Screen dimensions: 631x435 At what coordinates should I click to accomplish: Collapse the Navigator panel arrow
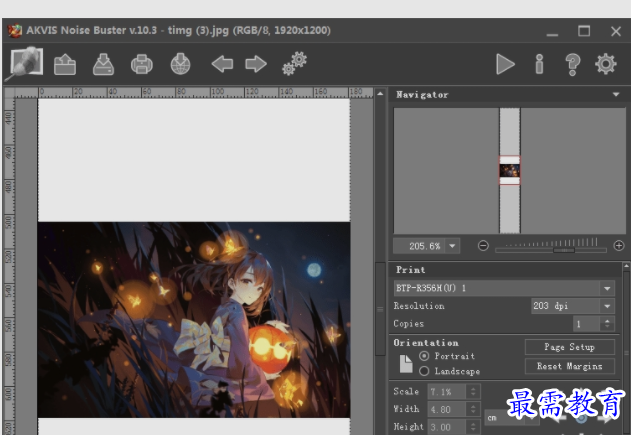pyautogui.click(x=616, y=95)
